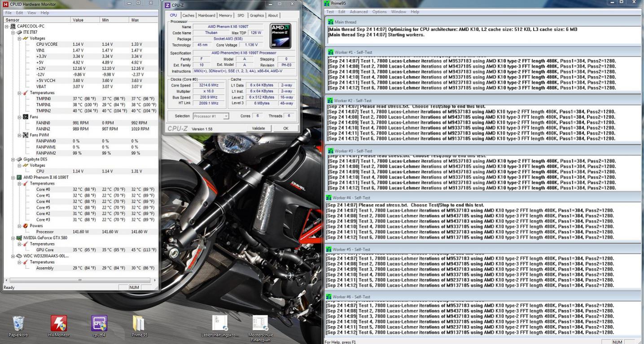Click the Min column header in HWMonitor
This screenshot has width=644, height=344.
(114, 20)
